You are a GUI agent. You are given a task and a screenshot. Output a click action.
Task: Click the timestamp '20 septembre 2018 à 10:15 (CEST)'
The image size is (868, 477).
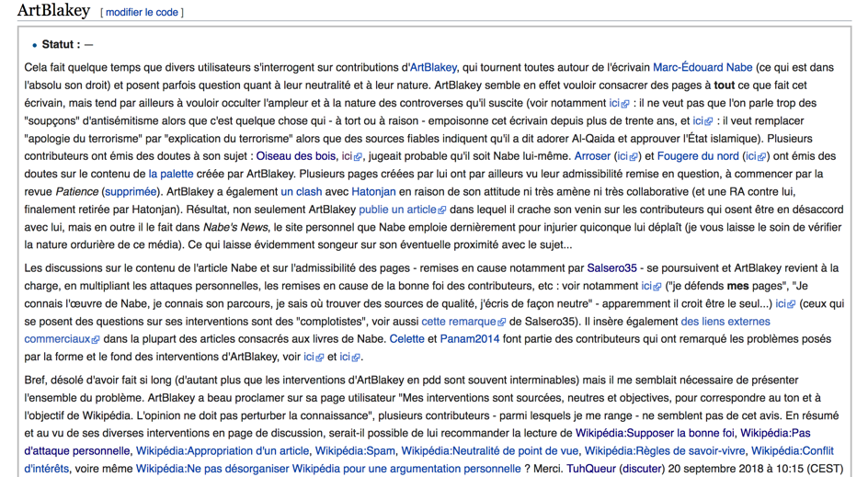click(755, 468)
